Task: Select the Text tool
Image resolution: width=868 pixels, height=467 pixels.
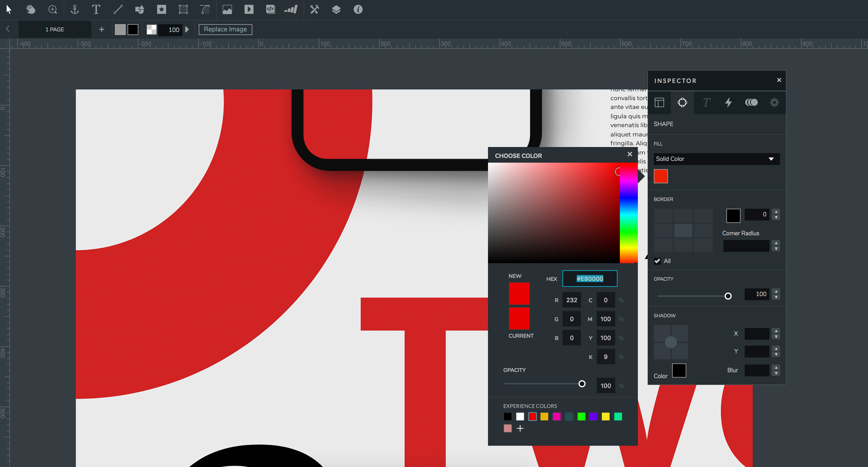Action: pos(96,9)
